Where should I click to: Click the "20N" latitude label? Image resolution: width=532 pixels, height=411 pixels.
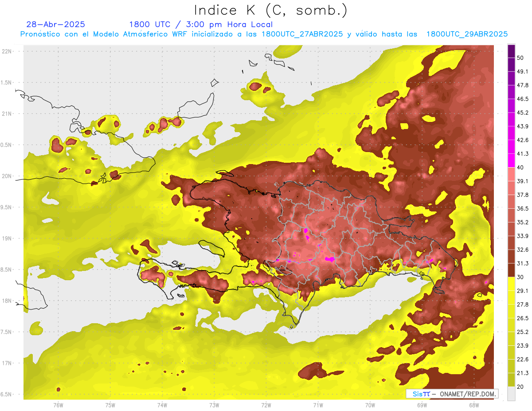pyautogui.click(x=7, y=176)
